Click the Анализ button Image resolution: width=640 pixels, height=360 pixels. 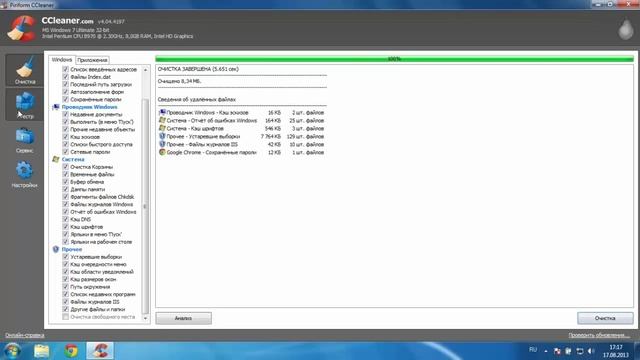click(x=183, y=318)
